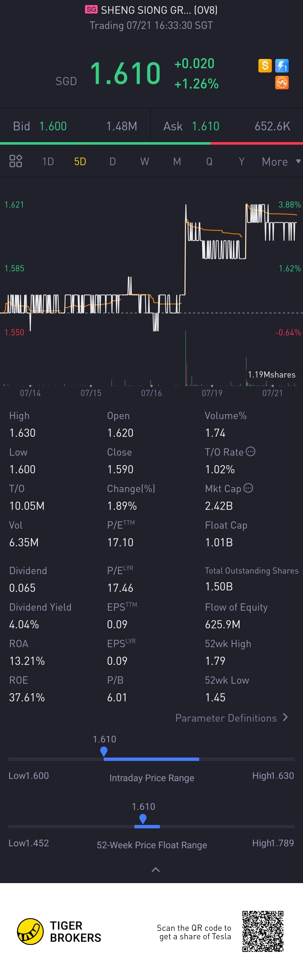The height and width of the screenshot is (980, 303).
Task: Tap the +1.26% change value
Action: (196, 84)
